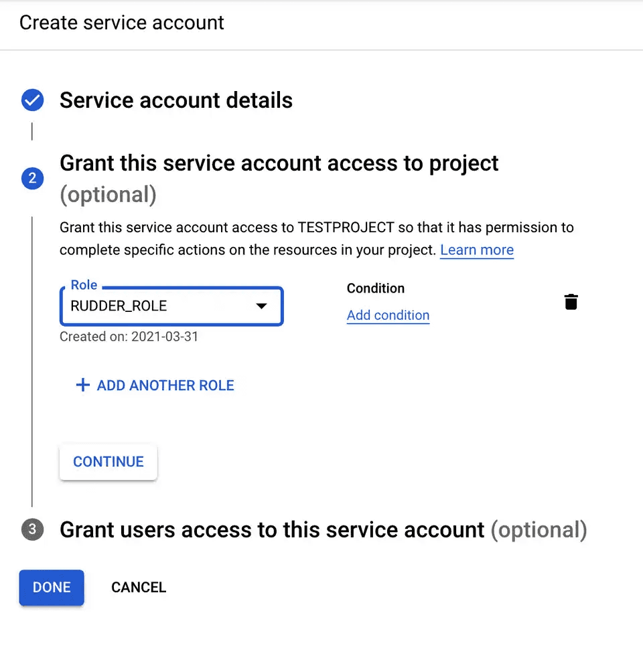Click the Add condition link
The image size is (643, 672).
point(388,315)
